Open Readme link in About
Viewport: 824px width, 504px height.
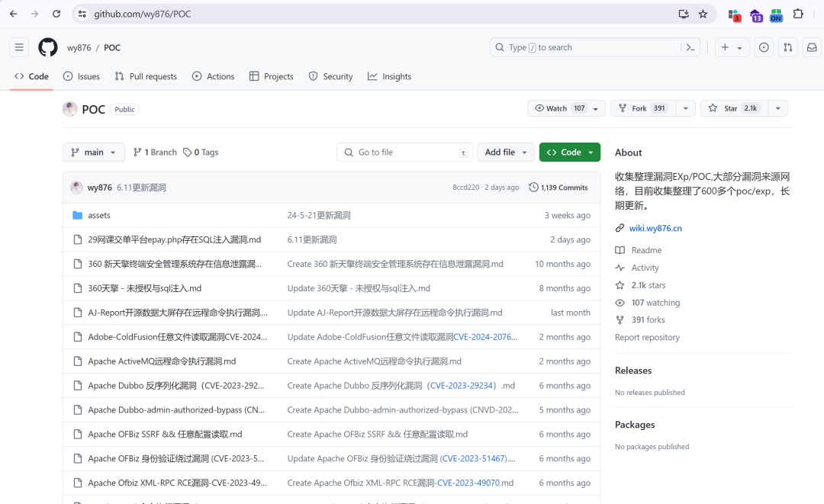pos(646,250)
